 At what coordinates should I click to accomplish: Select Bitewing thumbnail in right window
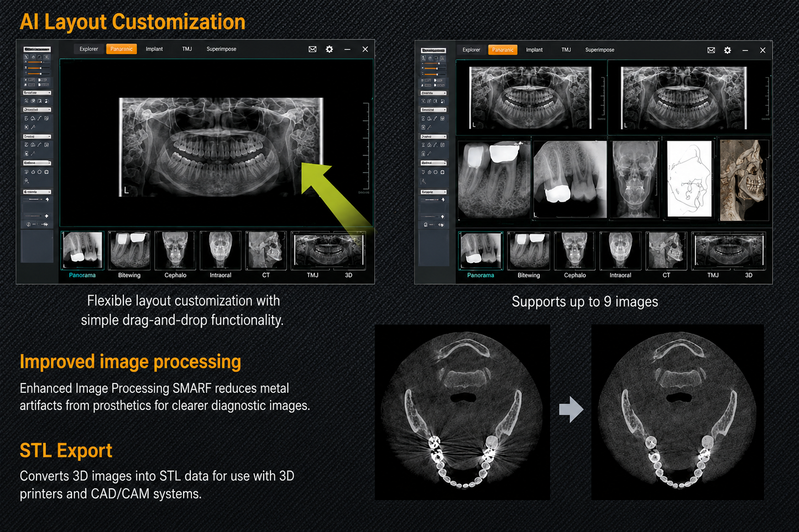coord(529,251)
